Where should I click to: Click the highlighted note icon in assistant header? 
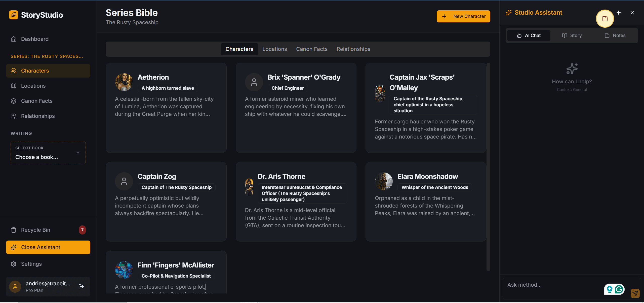pos(605,19)
